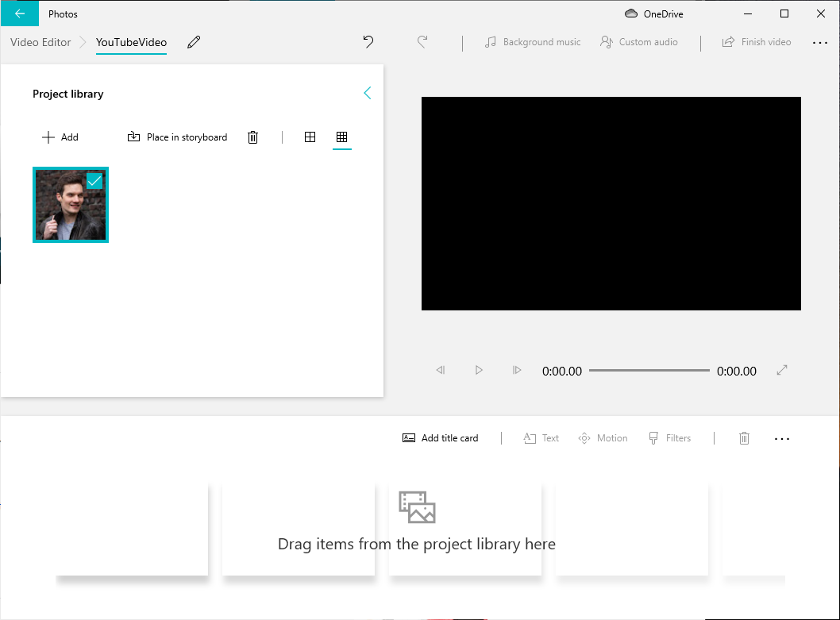
Task: Click the storyboard trash can icon
Action: [x=744, y=438]
